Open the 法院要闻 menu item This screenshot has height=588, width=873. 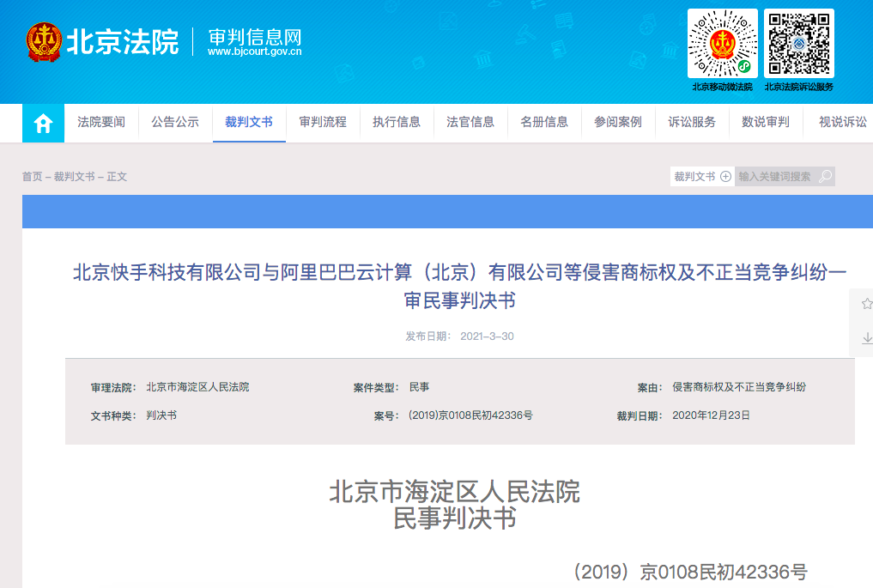click(x=101, y=122)
